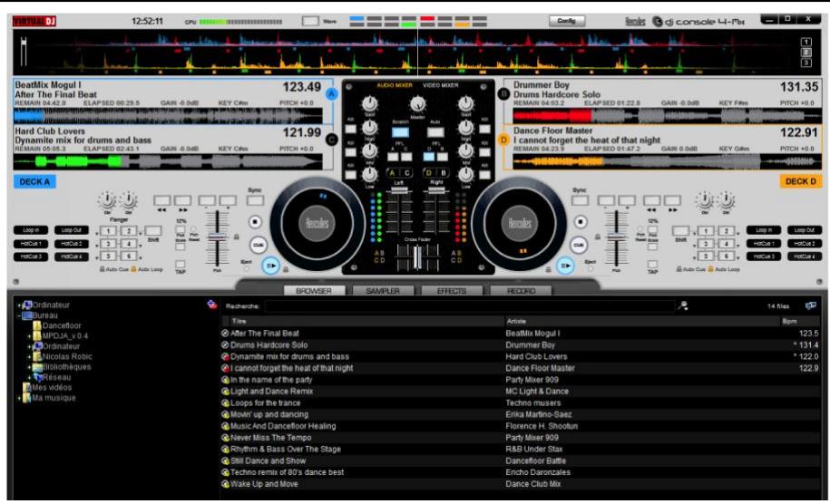
Task: Click the left mixer Low EQ knob
Action: coord(369,173)
